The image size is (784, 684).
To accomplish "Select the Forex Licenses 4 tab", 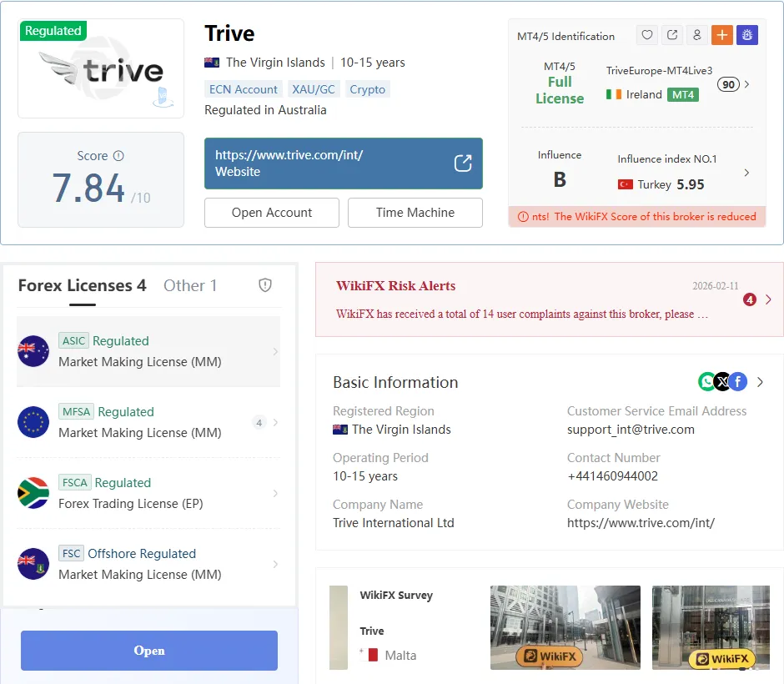I will 83,285.
